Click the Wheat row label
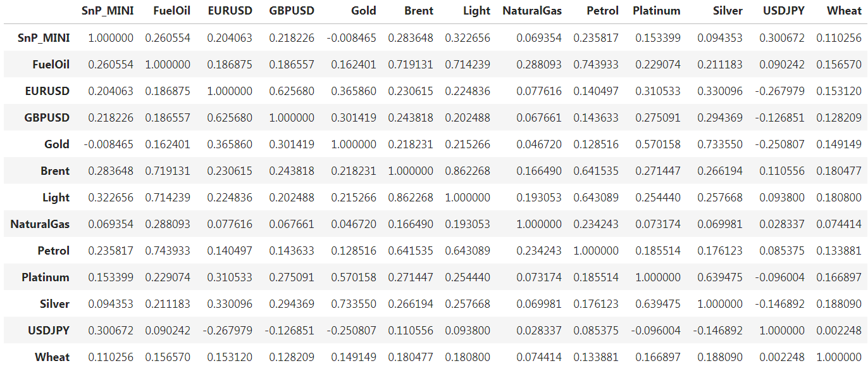Screen dimensions: 868x368 (x=51, y=357)
